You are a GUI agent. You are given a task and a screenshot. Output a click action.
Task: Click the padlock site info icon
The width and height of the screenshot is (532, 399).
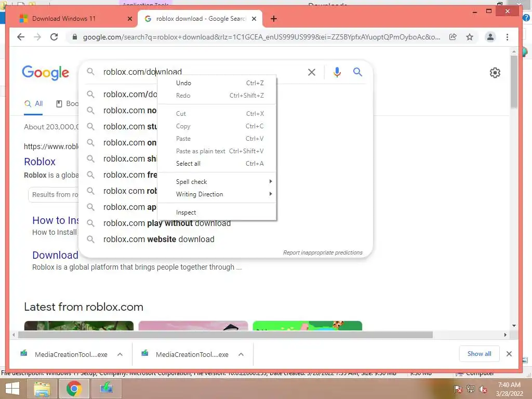coord(75,37)
